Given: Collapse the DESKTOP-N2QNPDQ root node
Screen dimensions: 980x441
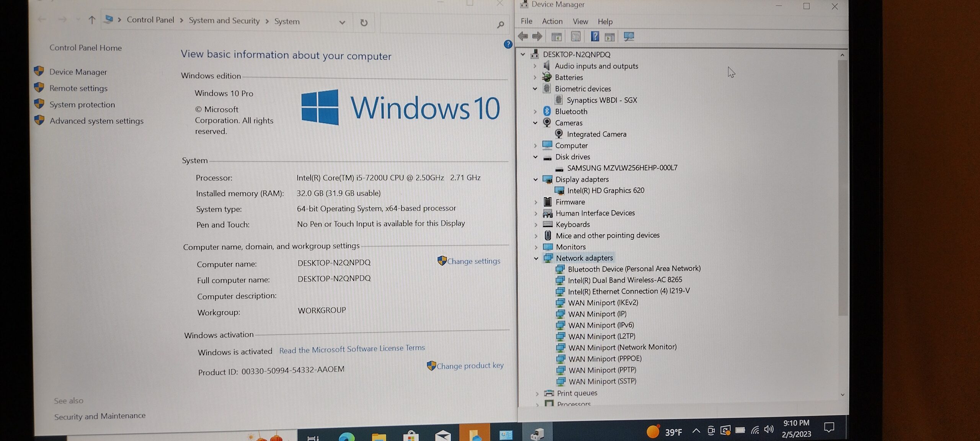Looking at the screenshot, I should [523, 54].
